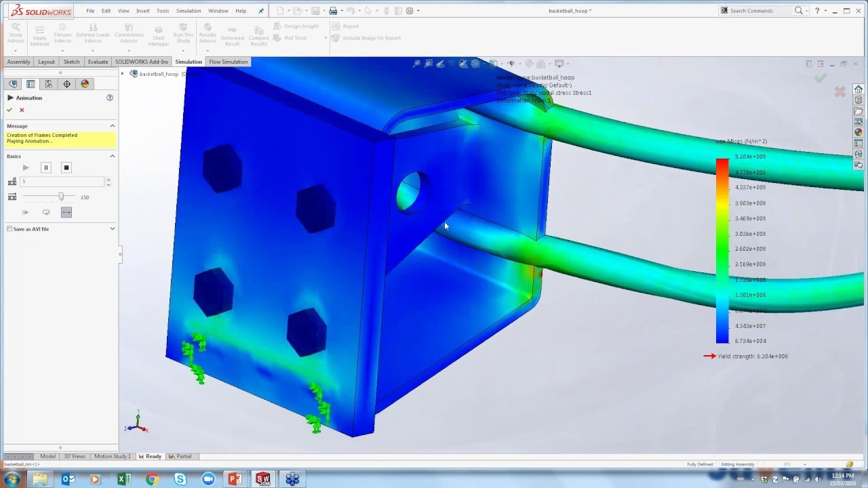Collapse the Message section
Image resolution: width=868 pixels, height=488 pixels.
[x=113, y=126]
